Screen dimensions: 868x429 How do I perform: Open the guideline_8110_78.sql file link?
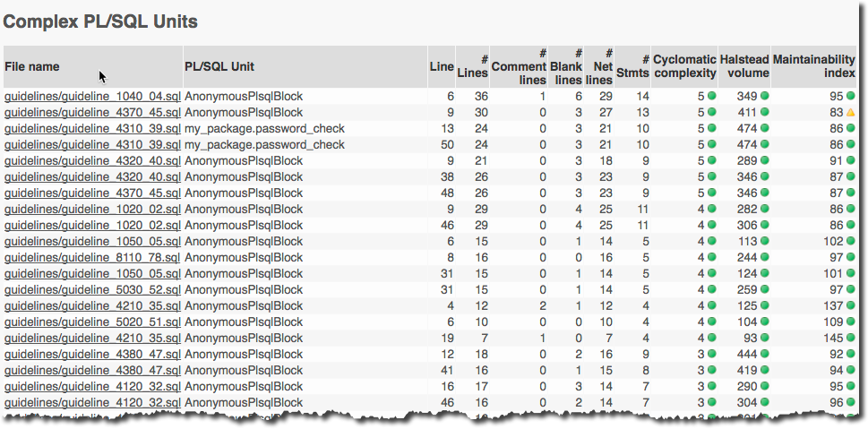point(92,257)
